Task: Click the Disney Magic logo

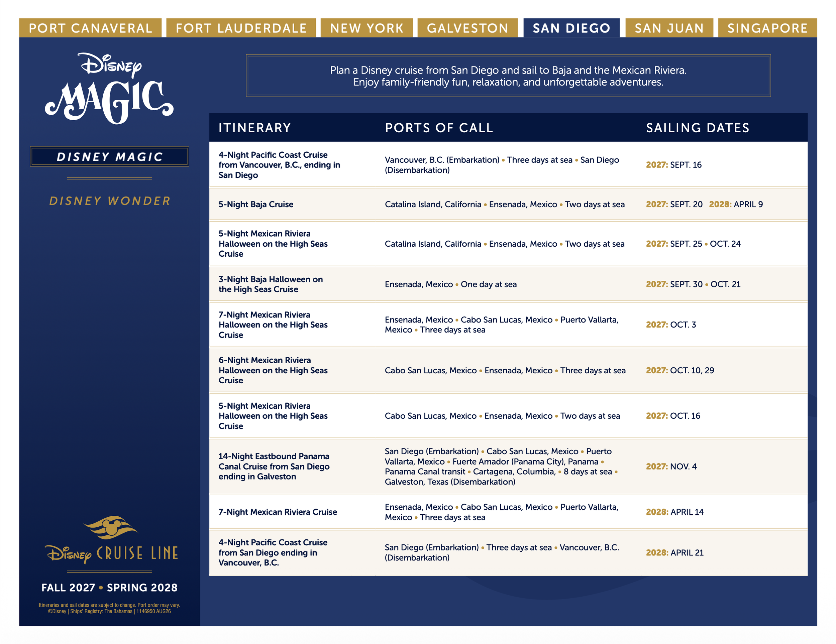Action: coord(109,88)
